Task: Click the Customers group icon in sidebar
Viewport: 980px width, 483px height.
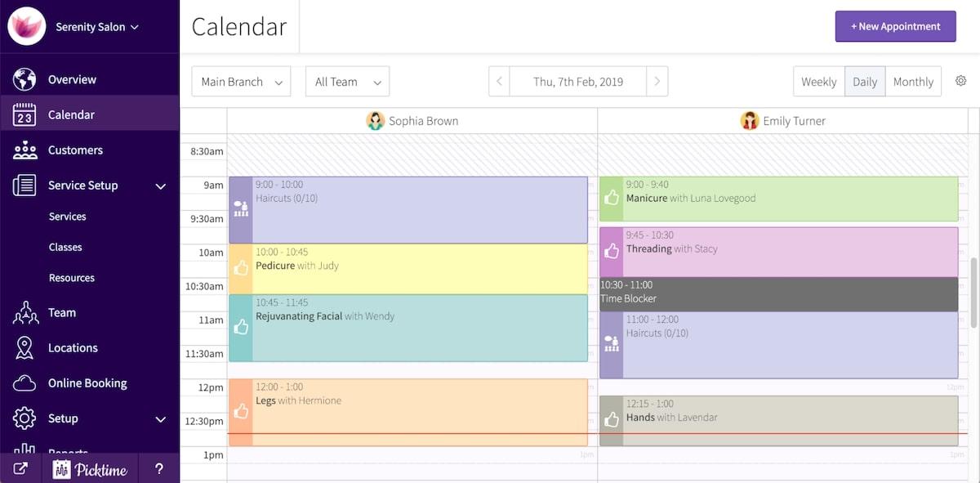Action: pos(24,150)
